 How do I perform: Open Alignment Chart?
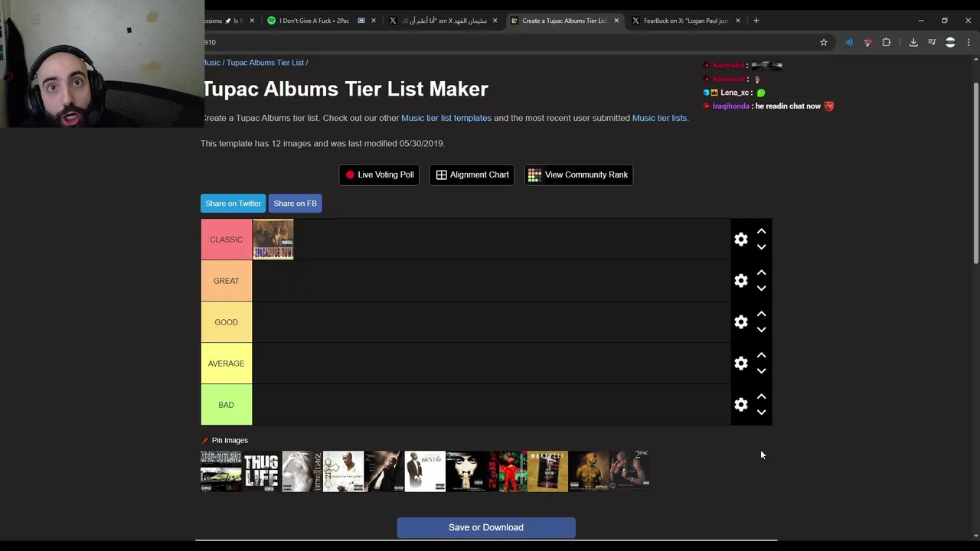click(x=472, y=174)
